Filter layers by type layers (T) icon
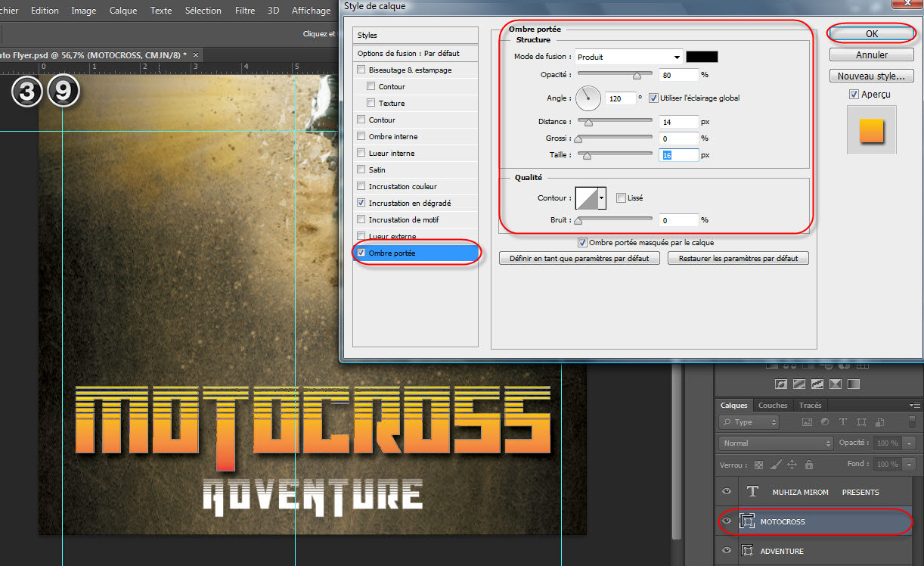This screenshot has height=566, width=924. pyautogui.click(x=843, y=422)
